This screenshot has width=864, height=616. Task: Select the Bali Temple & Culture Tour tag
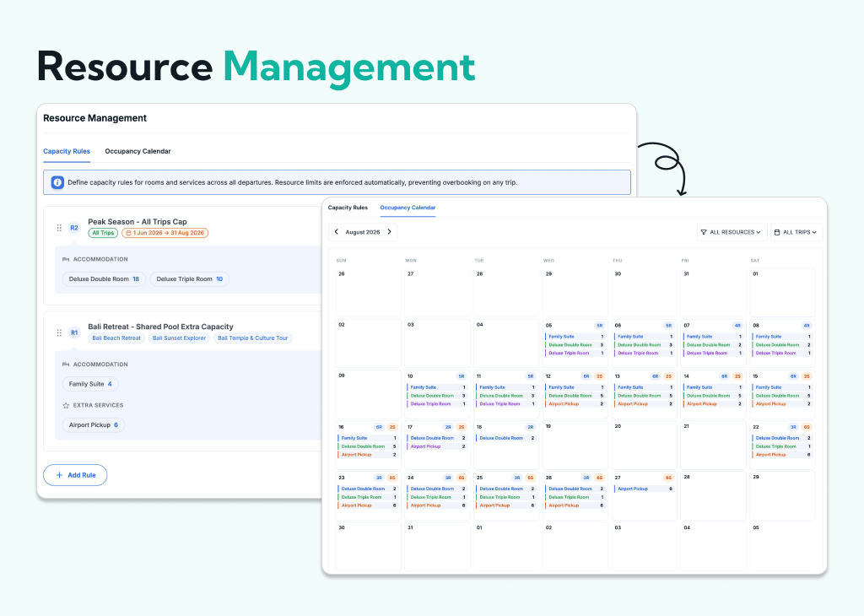252,338
